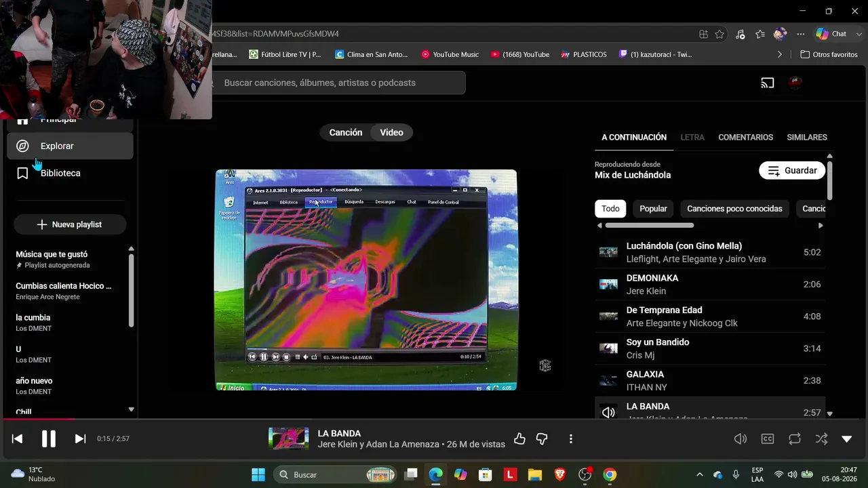This screenshot has width=868, height=488.
Task: Open the YouTube Music bookmark
Action: [450, 54]
